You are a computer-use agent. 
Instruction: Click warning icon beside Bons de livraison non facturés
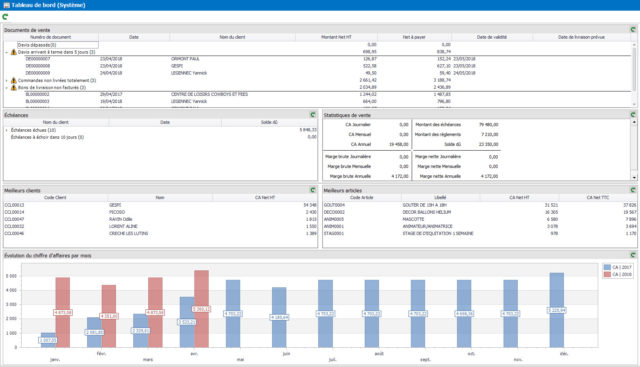click(x=13, y=87)
